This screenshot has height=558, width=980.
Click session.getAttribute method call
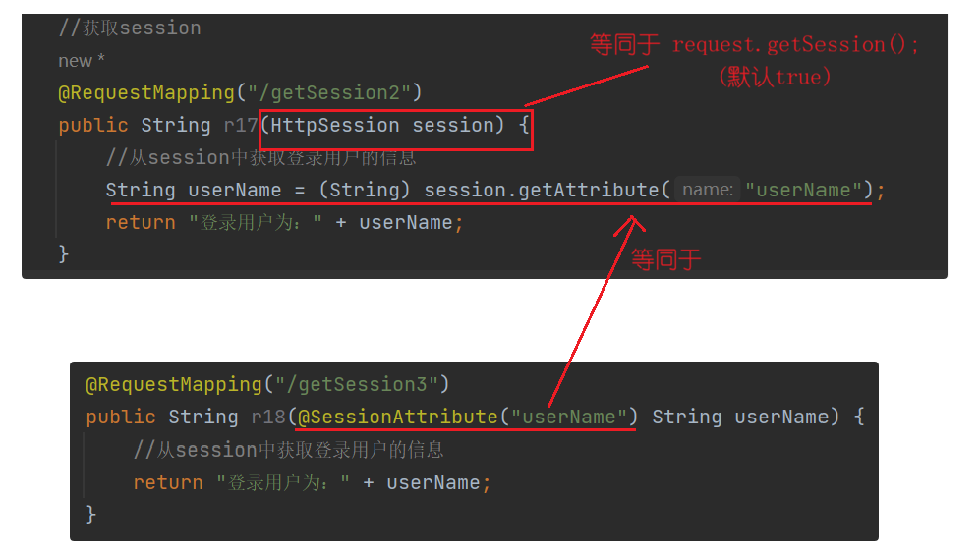point(542,190)
